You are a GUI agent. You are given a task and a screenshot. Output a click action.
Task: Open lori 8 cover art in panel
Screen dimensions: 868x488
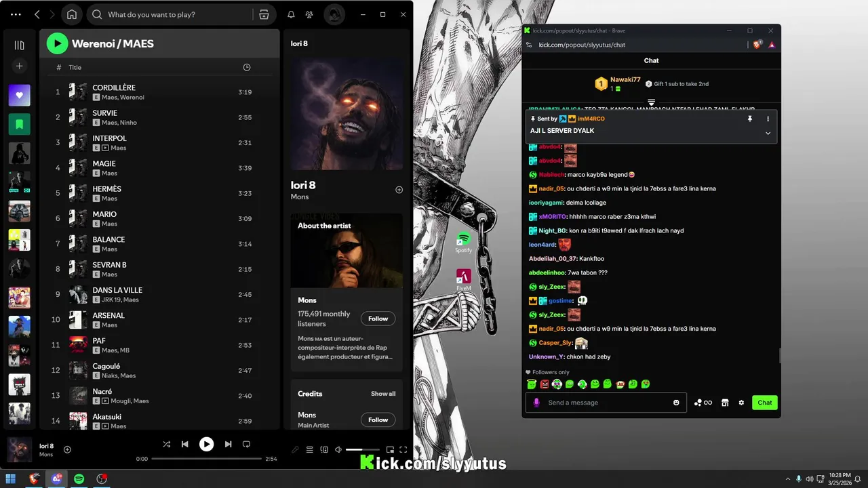pyautogui.click(x=347, y=113)
